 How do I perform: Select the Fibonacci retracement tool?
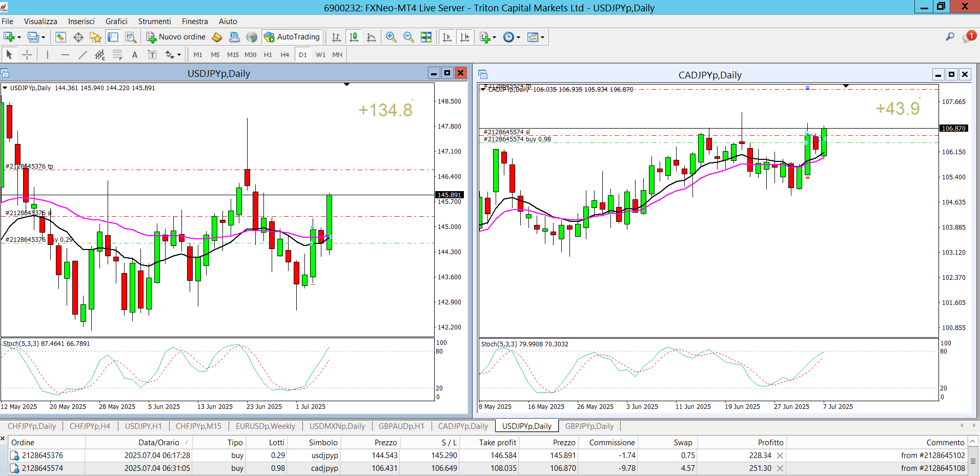click(x=117, y=55)
